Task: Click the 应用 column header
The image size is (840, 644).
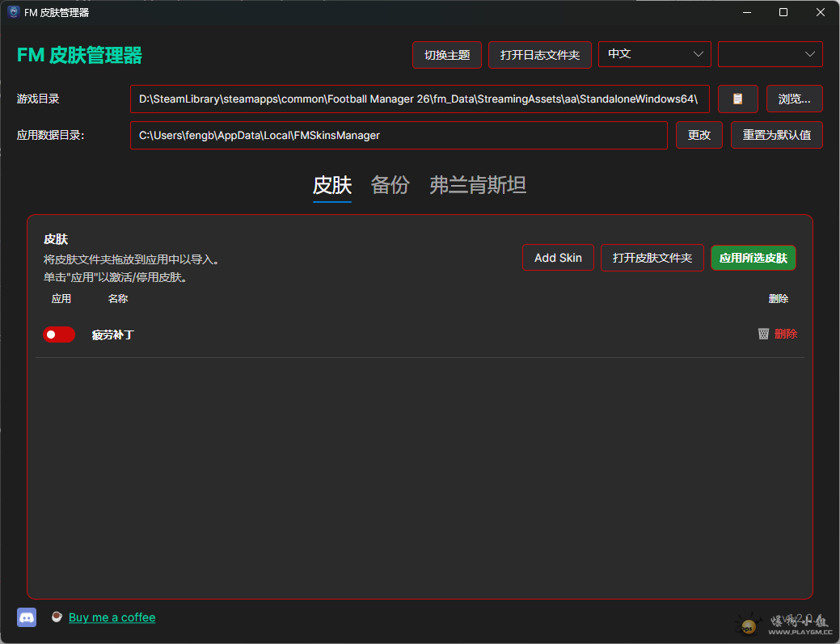Action: [x=61, y=299]
